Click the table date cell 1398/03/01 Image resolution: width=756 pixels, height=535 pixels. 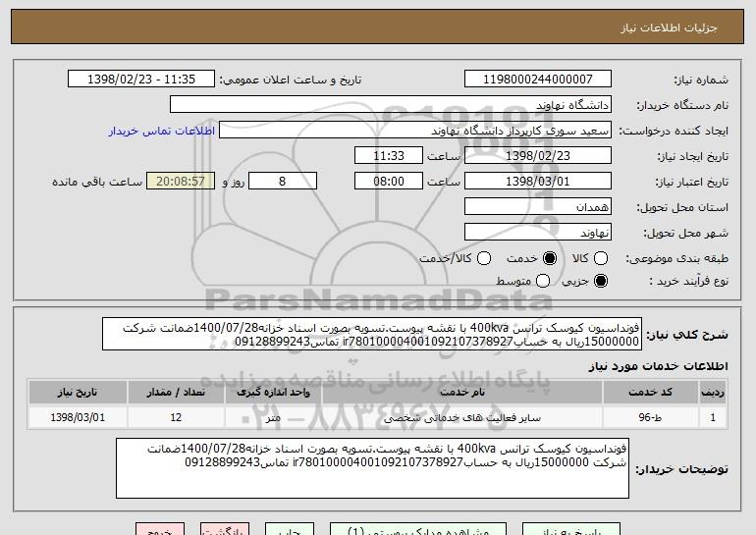[x=78, y=417]
